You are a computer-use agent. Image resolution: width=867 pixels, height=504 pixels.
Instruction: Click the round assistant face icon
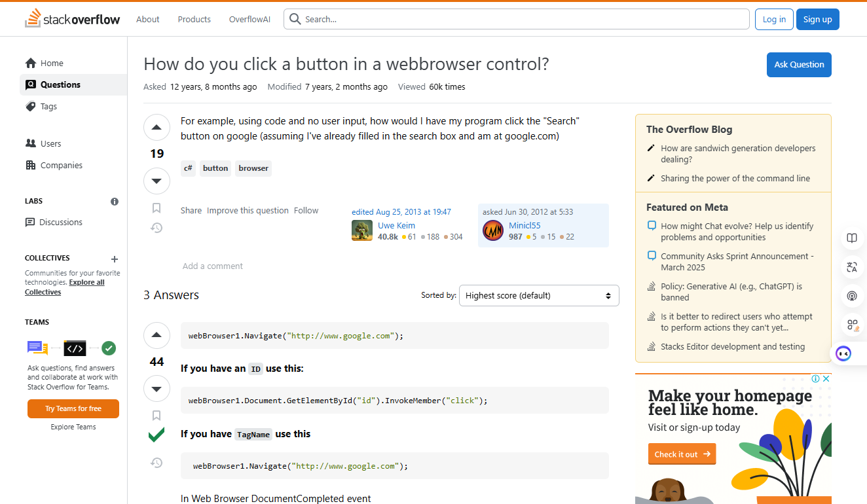pyautogui.click(x=843, y=353)
